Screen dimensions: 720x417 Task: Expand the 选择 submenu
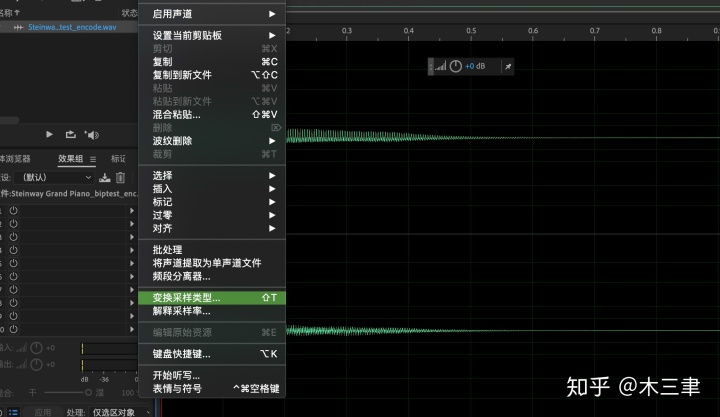coord(212,175)
